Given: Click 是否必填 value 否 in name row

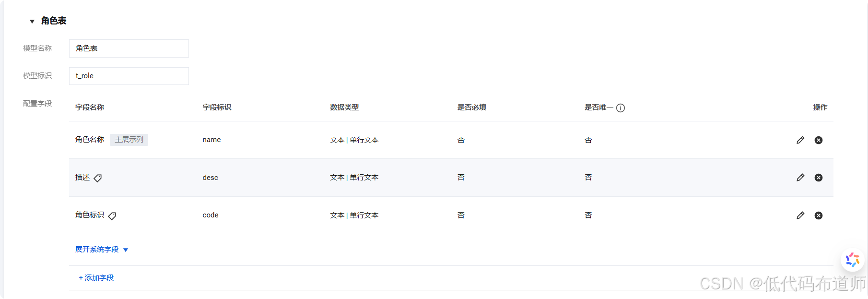Looking at the screenshot, I should point(461,140).
